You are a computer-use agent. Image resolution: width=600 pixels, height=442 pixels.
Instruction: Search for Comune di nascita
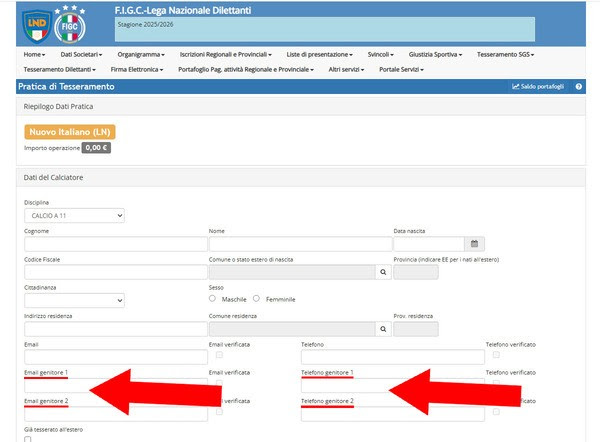coord(382,271)
